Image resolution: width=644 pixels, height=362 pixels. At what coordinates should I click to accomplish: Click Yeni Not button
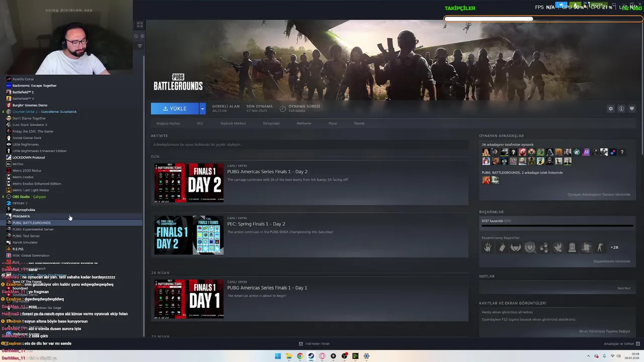pyautogui.click(x=624, y=288)
